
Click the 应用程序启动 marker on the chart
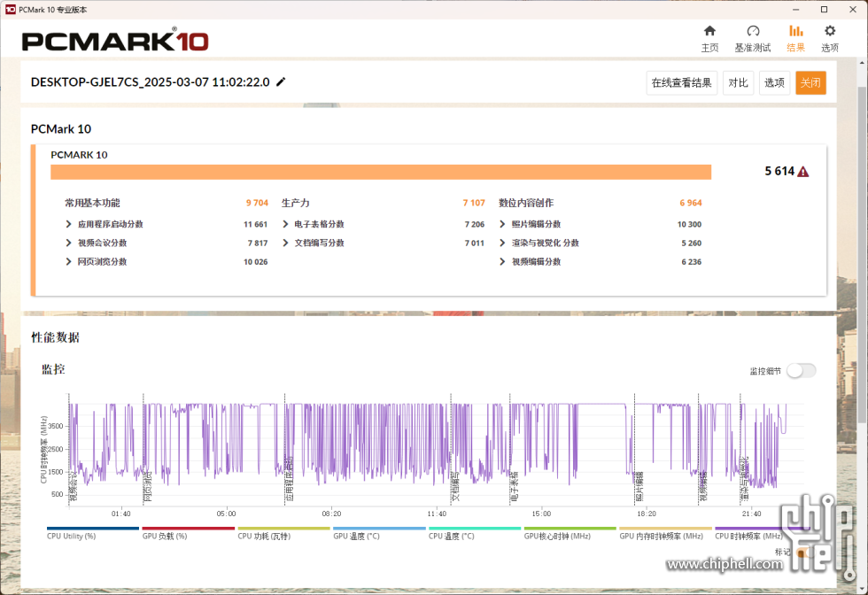click(x=289, y=479)
